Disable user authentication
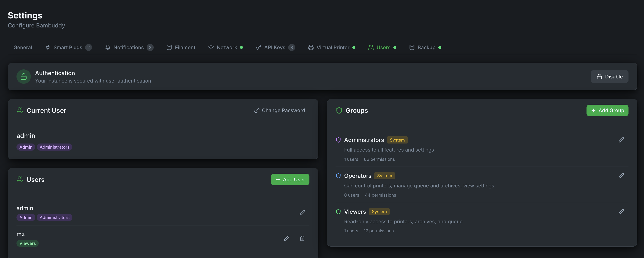 pyautogui.click(x=609, y=76)
